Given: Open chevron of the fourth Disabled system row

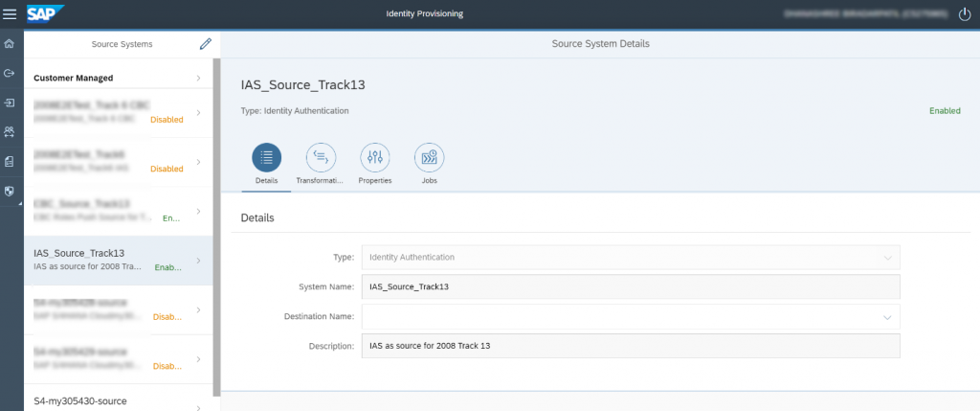Looking at the screenshot, I should [x=199, y=359].
